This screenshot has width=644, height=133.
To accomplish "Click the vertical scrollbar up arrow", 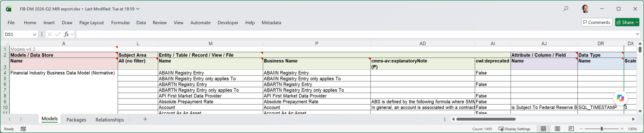I will pyautogui.click(x=640, y=43).
